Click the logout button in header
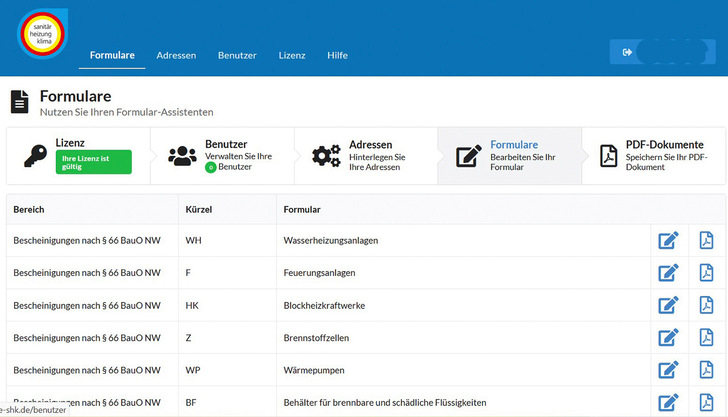 click(x=662, y=52)
